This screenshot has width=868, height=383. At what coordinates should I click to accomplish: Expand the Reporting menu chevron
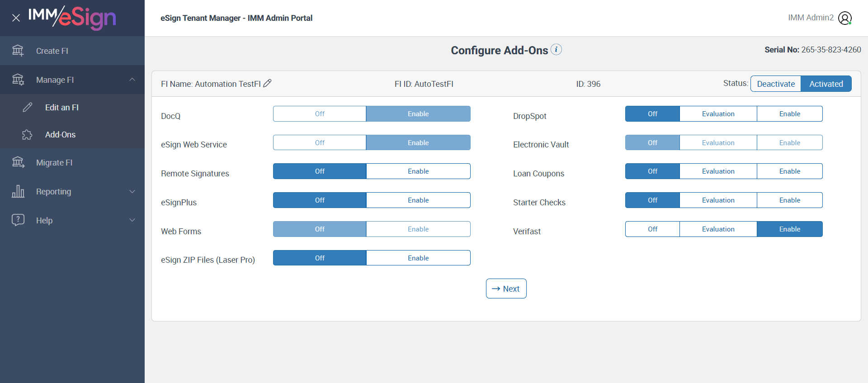point(132,191)
